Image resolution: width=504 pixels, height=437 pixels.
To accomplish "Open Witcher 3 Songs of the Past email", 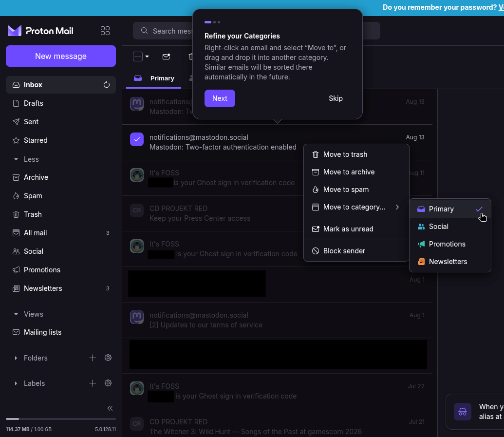I will 278,423.
